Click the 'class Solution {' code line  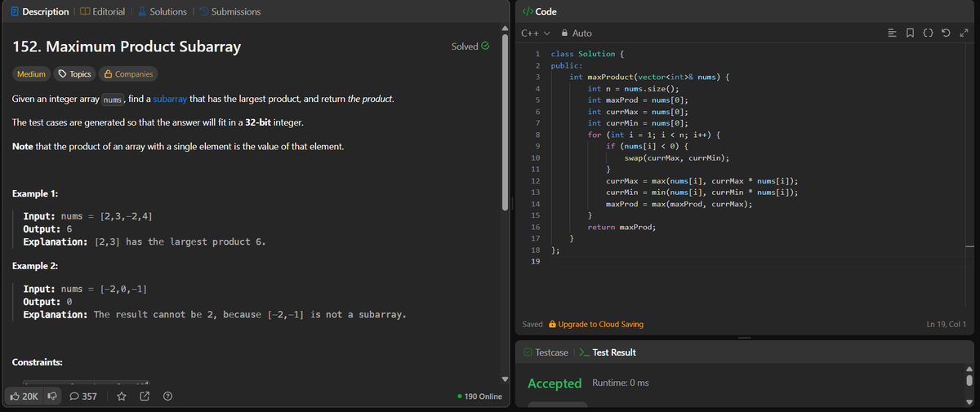click(x=588, y=54)
